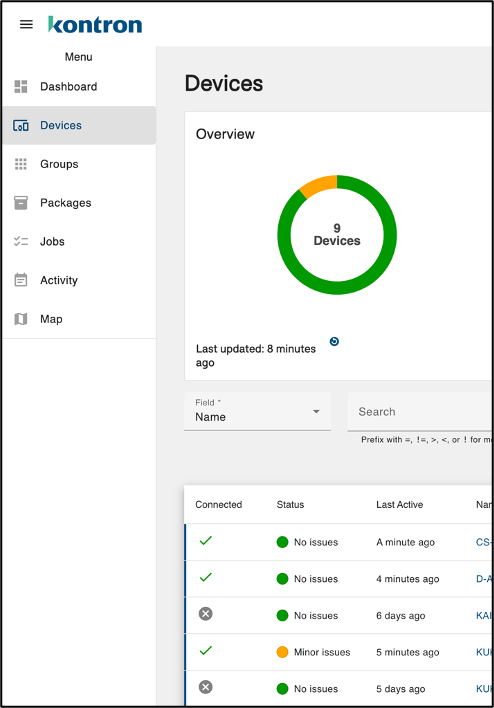The image size is (494, 708).
Task: Click 'No issues' in 'A minute ago' row
Action: pos(316,542)
